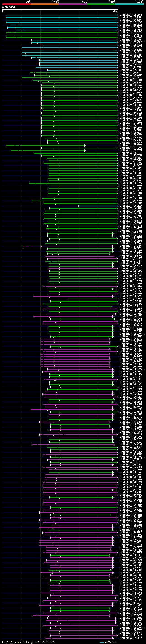The height and width of the screenshot is (644, 146).
Task: Select the label UniRef100_Q8TFN3
Action: point(131,477)
